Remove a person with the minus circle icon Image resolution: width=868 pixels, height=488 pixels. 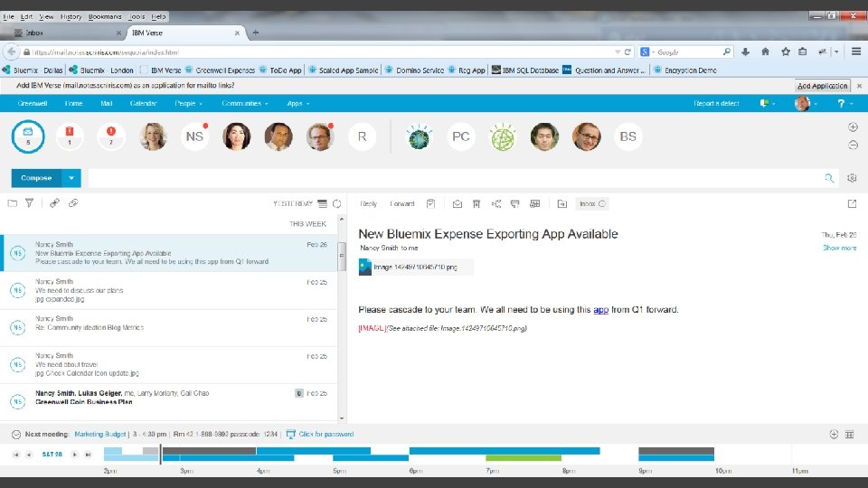pyautogui.click(x=853, y=145)
